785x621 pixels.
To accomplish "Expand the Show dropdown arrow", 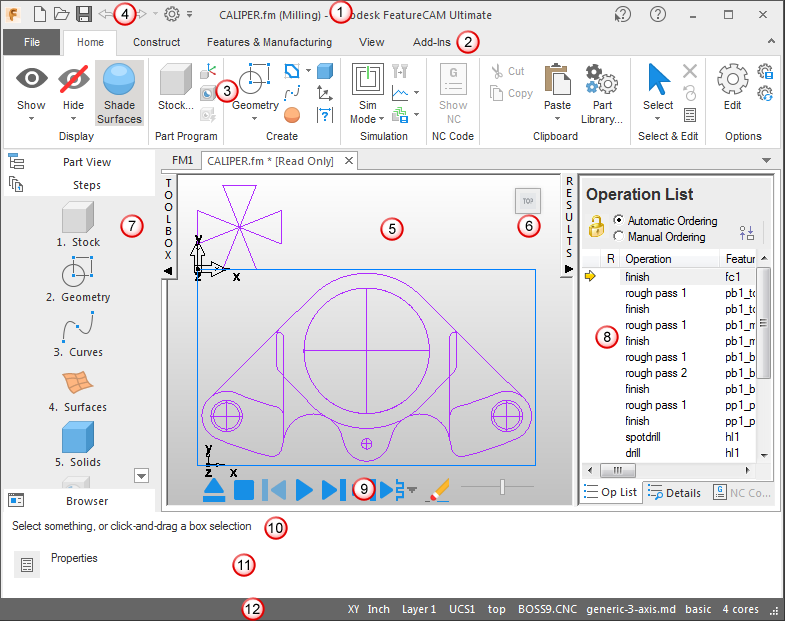I will tap(31, 119).
